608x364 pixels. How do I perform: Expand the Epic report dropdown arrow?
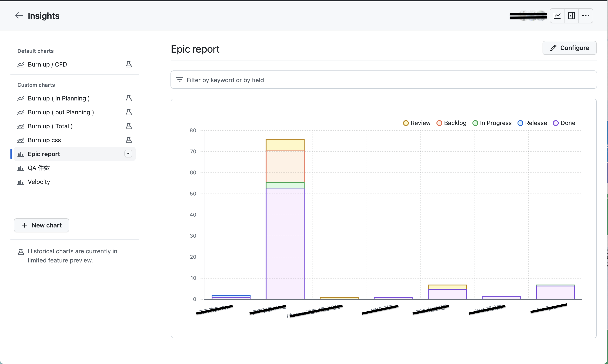pyautogui.click(x=128, y=154)
